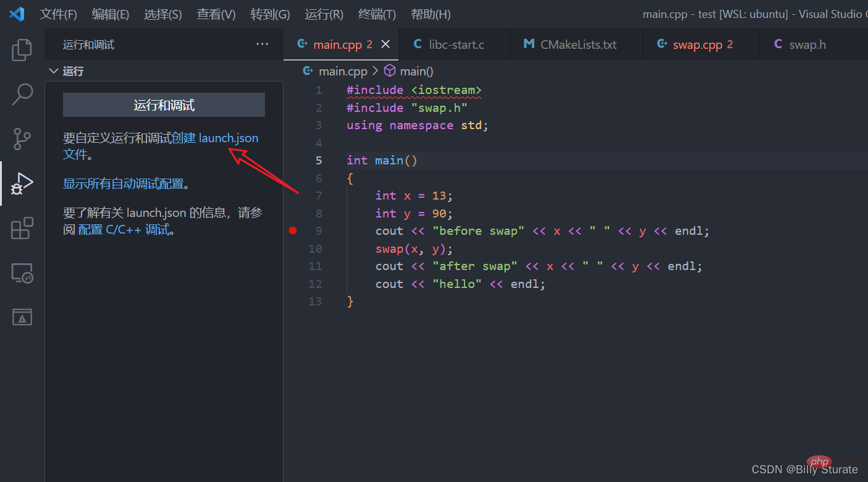The height and width of the screenshot is (482, 868).
Task: Open the Remote Explorer icon
Action: (22, 273)
